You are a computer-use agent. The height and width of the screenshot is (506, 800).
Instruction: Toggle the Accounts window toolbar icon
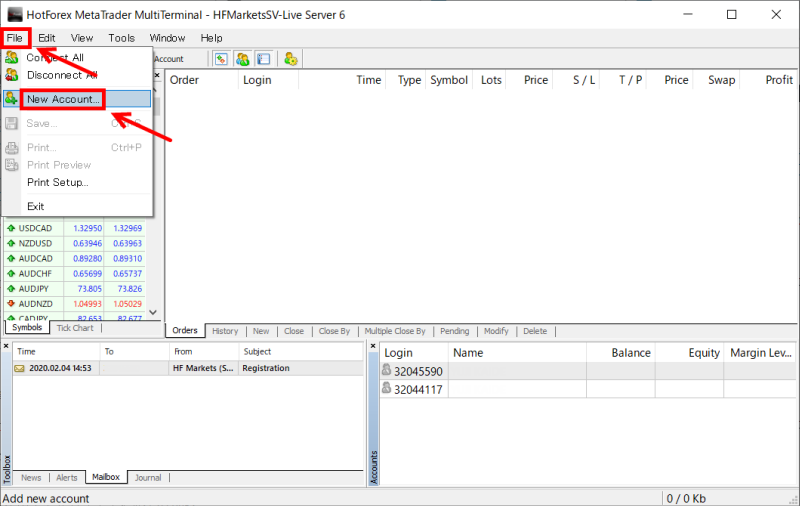point(242,59)
